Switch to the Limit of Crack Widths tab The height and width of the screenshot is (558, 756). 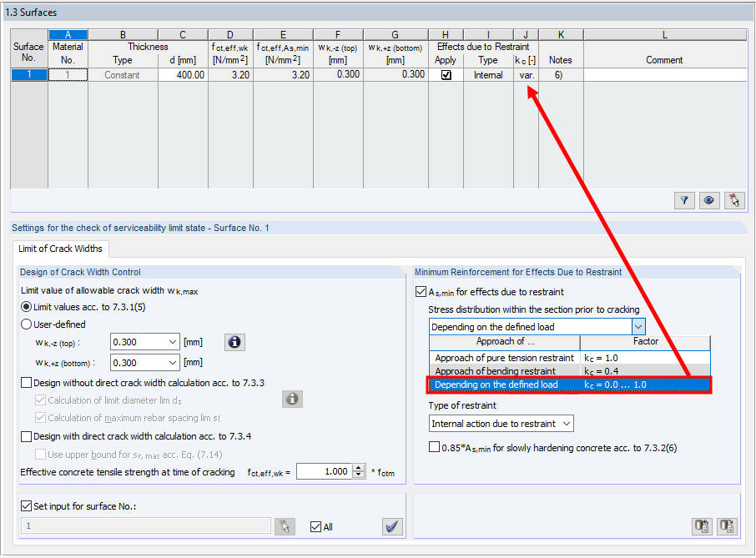click(60, 249)
